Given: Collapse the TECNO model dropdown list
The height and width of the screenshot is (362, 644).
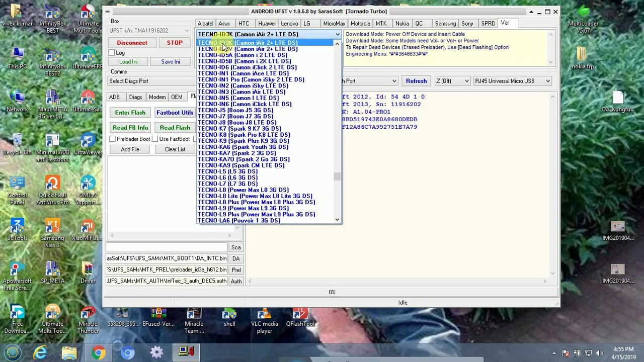Looking at the screenshot, I should pos(337,34).
